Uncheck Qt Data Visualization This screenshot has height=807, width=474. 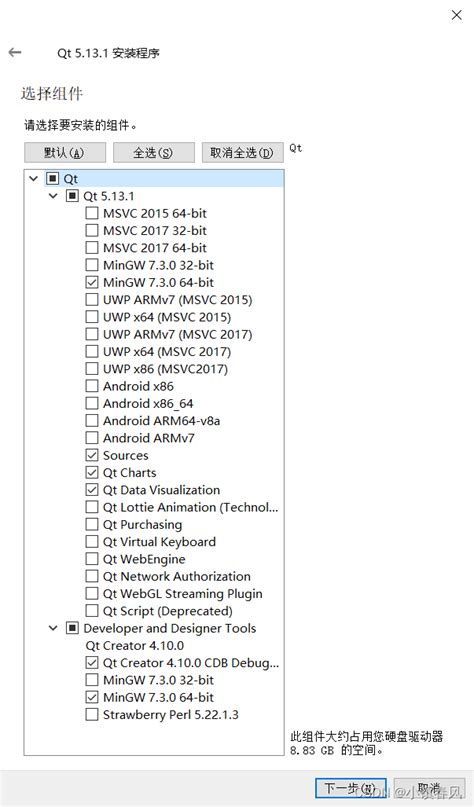tap(92, 490)
